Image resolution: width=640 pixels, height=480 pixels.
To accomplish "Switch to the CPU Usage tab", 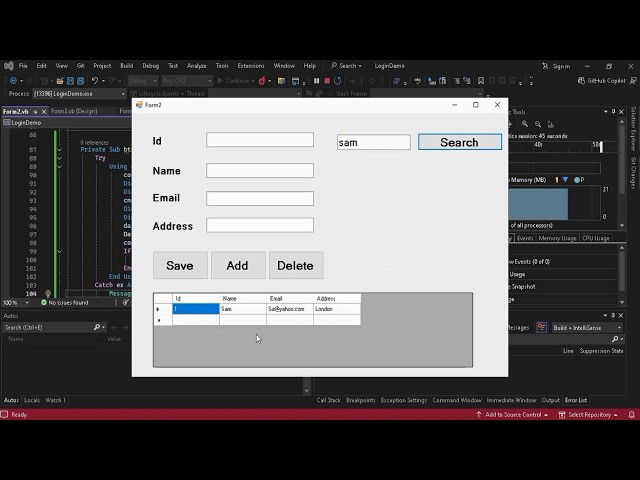I will click(x=596, y=238).
